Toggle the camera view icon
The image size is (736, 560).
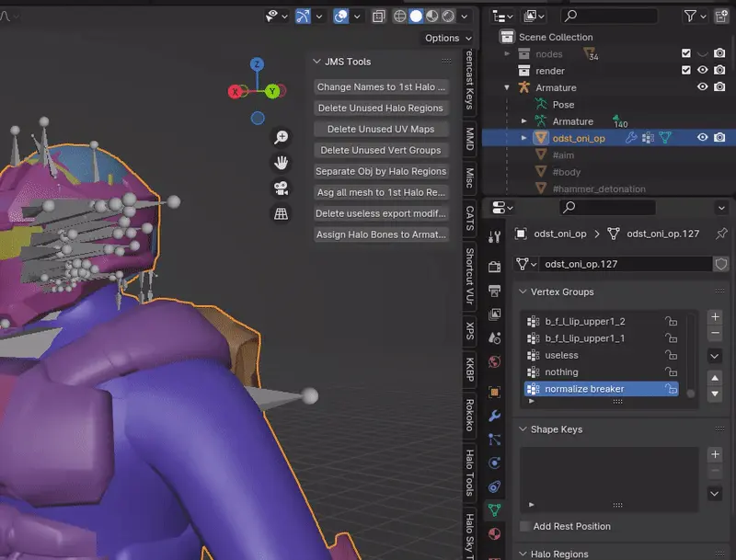tap(282, 189)
